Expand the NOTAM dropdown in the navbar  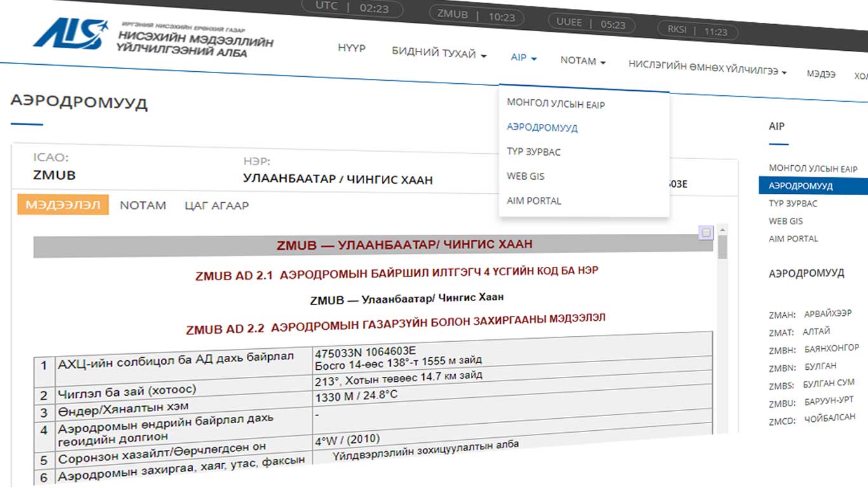pos(583,61)
